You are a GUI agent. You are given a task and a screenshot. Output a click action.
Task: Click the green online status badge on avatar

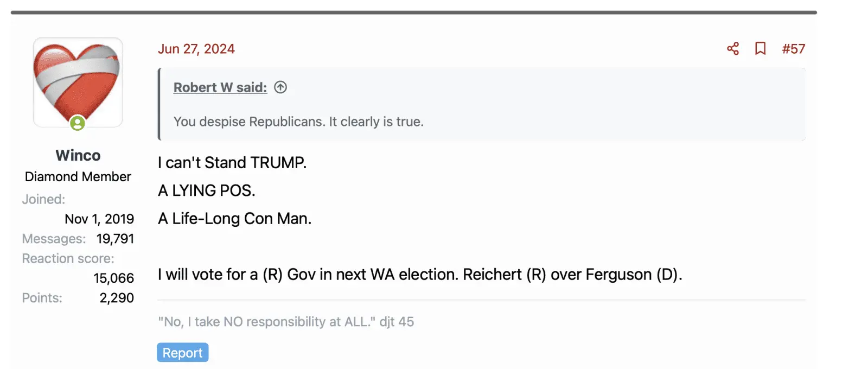[x=78, y=123]
